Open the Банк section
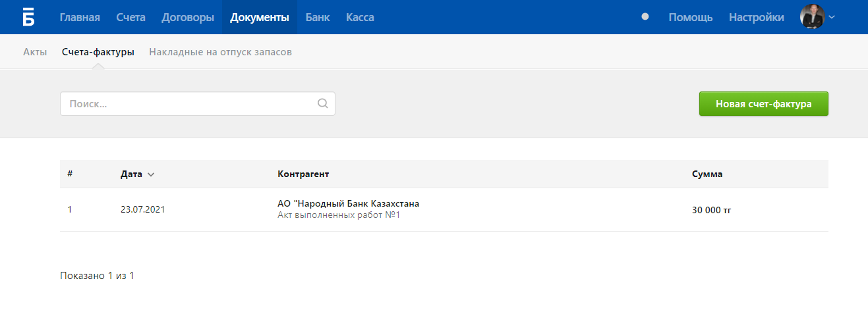 pyautogui.click(x=318, y=17)
